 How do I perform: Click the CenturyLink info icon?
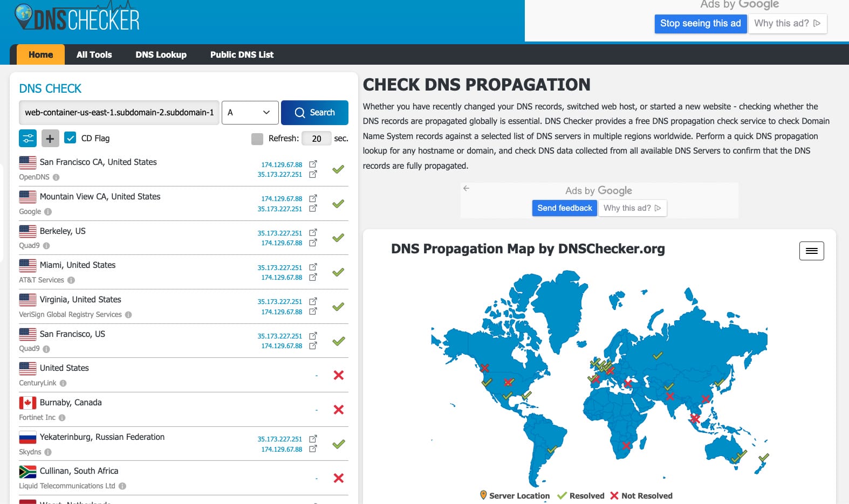click(x=63, y=383)
